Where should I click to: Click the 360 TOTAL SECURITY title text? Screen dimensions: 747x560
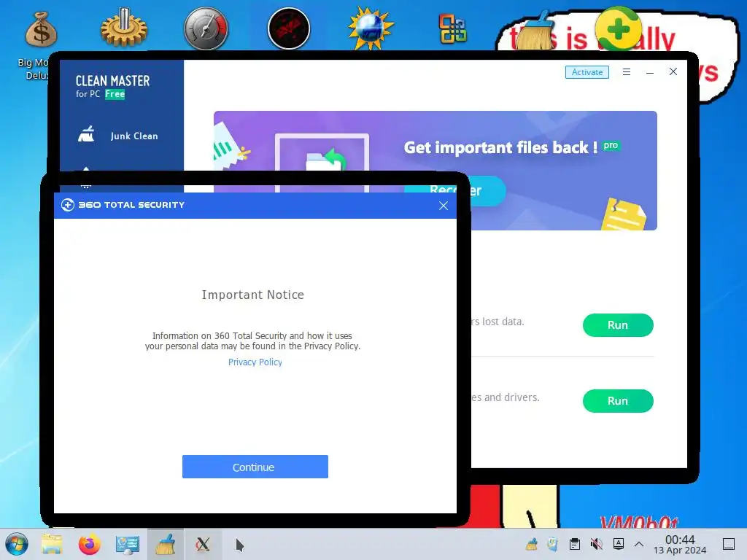coord(131,205)
